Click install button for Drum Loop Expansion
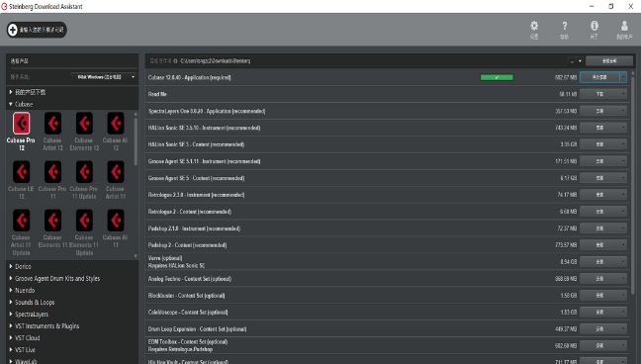The height and width of the screenshot is (364, 641). tap(599, 328)
